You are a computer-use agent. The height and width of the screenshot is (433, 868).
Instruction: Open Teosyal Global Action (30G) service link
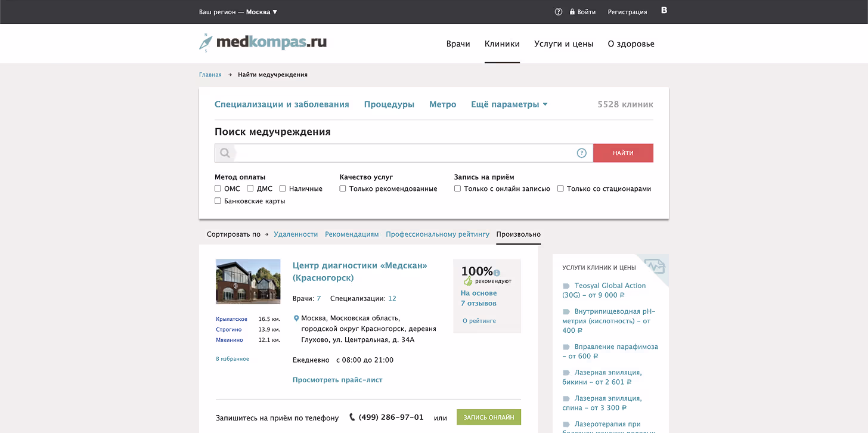[x=604, y=290]
